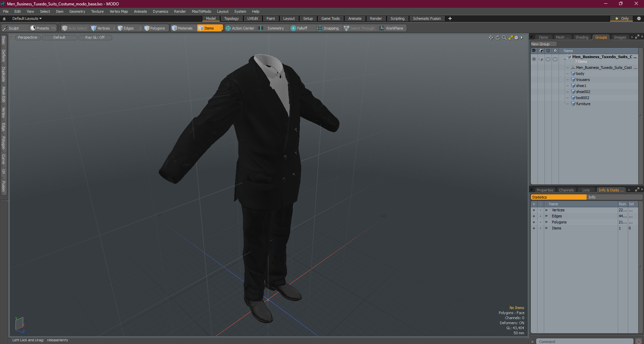
Task: Toggle visibility eye for Men_Business_Tuxedo group
Action: (x=534, y=59)
